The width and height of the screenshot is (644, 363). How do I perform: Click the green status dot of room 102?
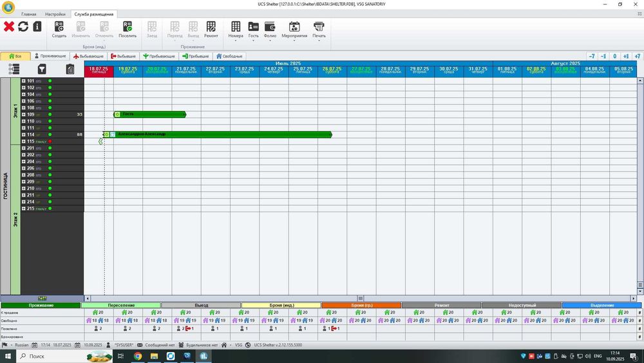[50, 88]
